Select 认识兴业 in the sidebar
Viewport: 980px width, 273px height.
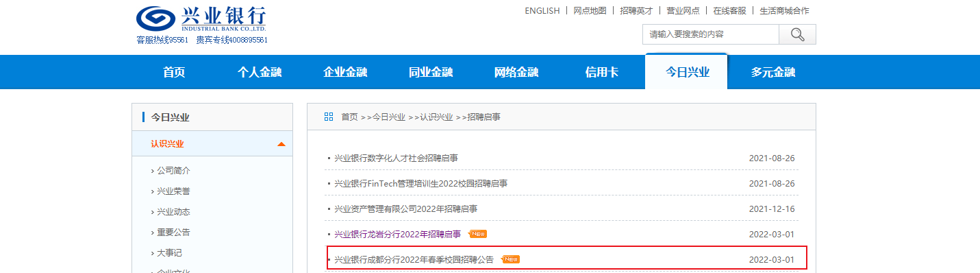(167, 144)
